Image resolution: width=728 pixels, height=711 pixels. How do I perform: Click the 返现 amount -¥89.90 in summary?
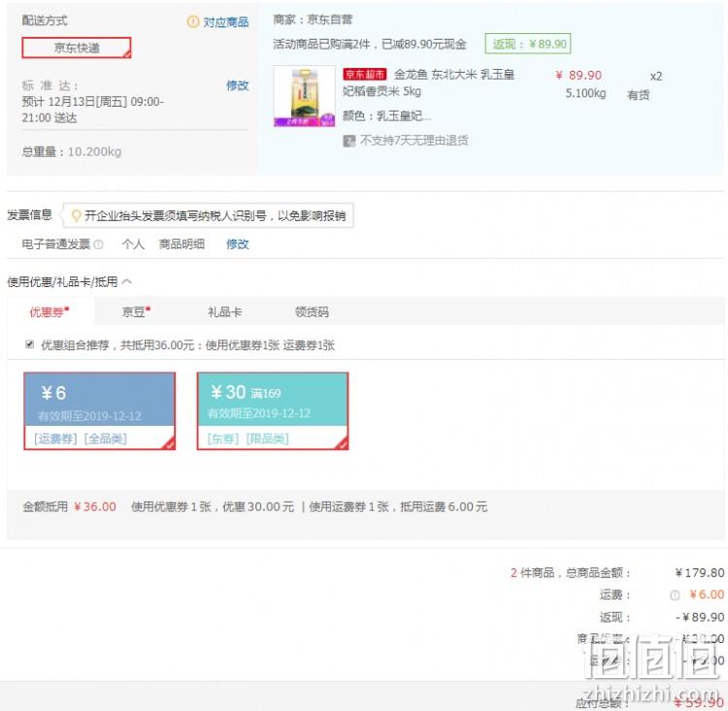[699, 617]
